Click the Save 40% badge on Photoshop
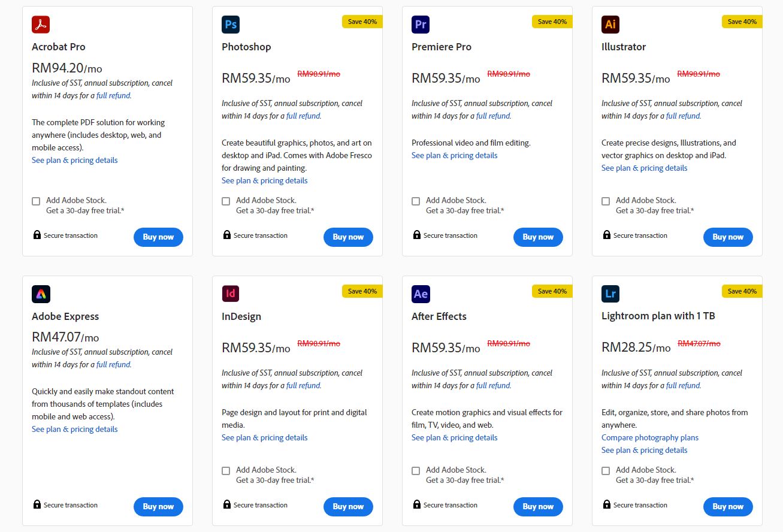 click(362, 22)
